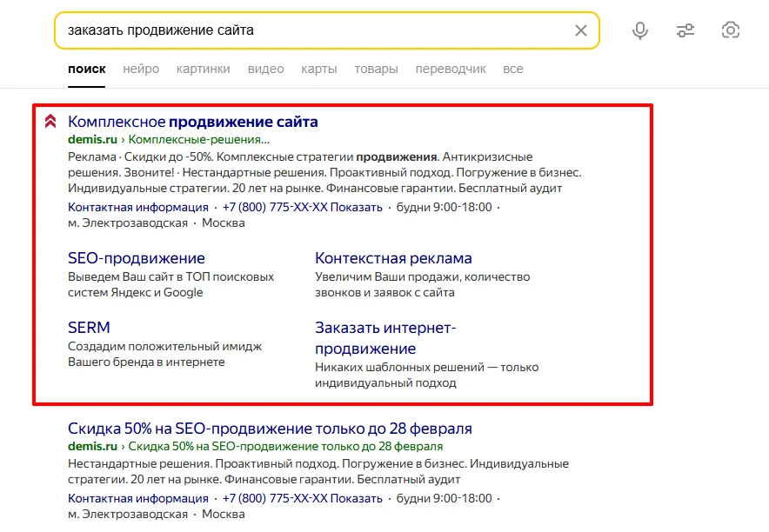Clear the search query with X icon
769x532 pixels.
[x=581, y=30]
